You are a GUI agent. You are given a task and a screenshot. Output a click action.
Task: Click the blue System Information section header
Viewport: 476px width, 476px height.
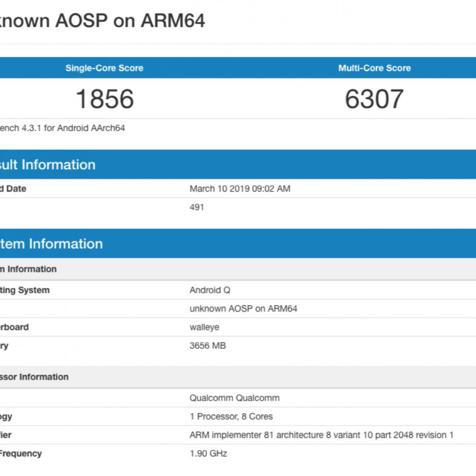click(51, 244)
